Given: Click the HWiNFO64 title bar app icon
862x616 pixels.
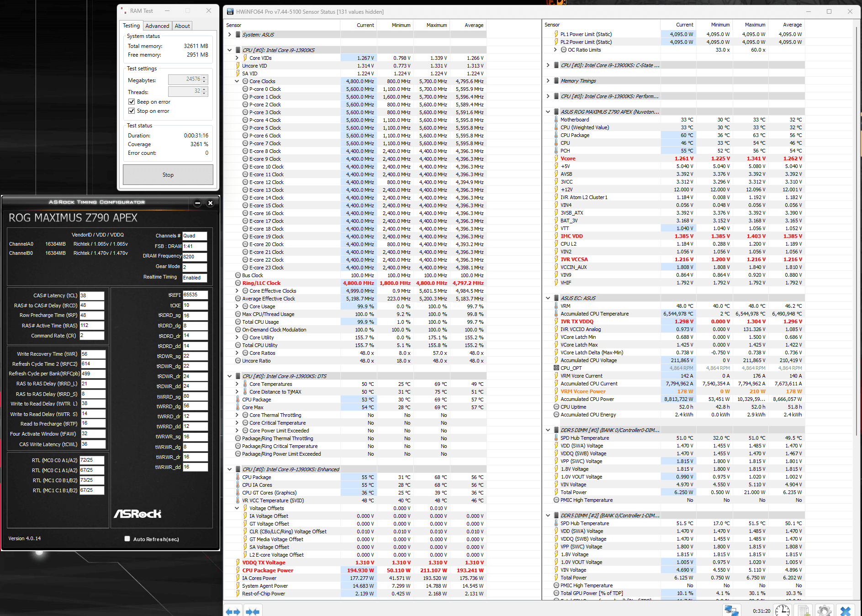Looking at the screenshot, I should pyautogui.click(x=230, y=12).
